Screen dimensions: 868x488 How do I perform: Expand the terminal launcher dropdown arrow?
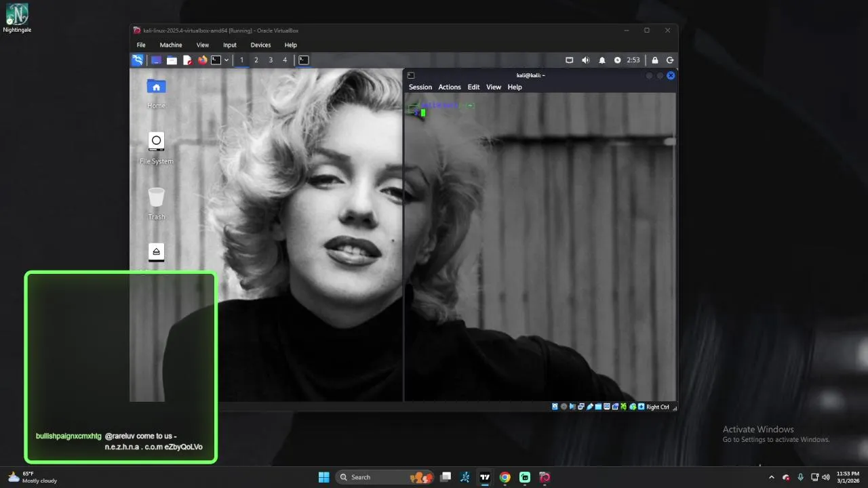pos(226,60)
